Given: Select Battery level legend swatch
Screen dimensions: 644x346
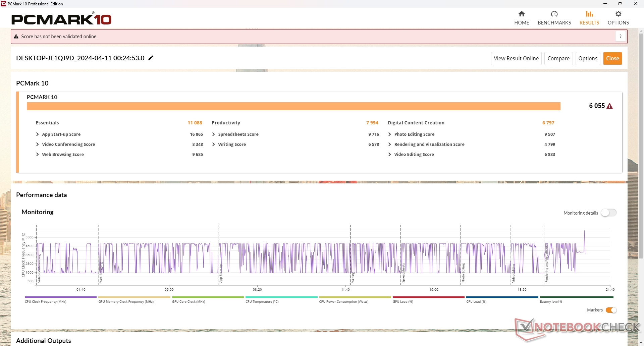Looking at the screenshot, I should tap(577, 297).
